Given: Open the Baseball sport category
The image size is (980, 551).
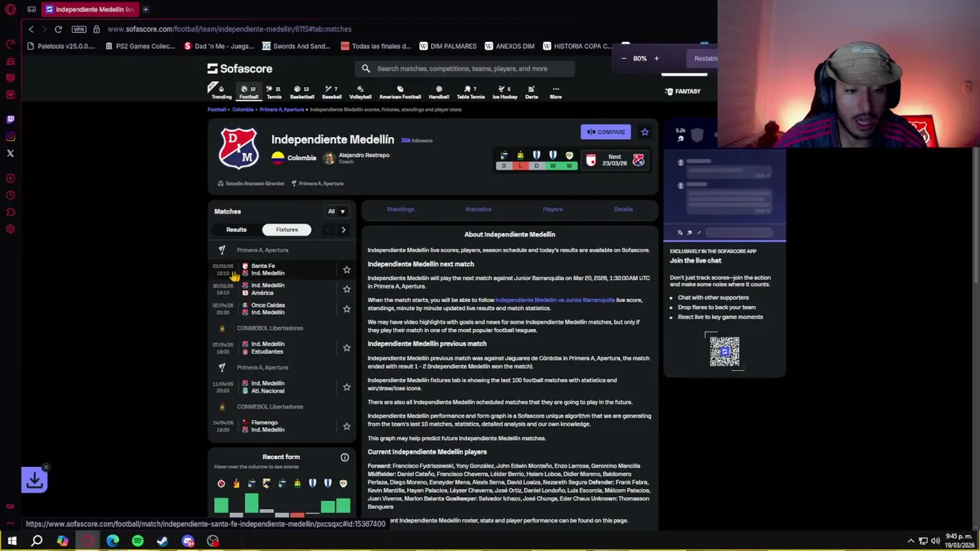Looking at the screenshot, I should [x=332, y=92].
